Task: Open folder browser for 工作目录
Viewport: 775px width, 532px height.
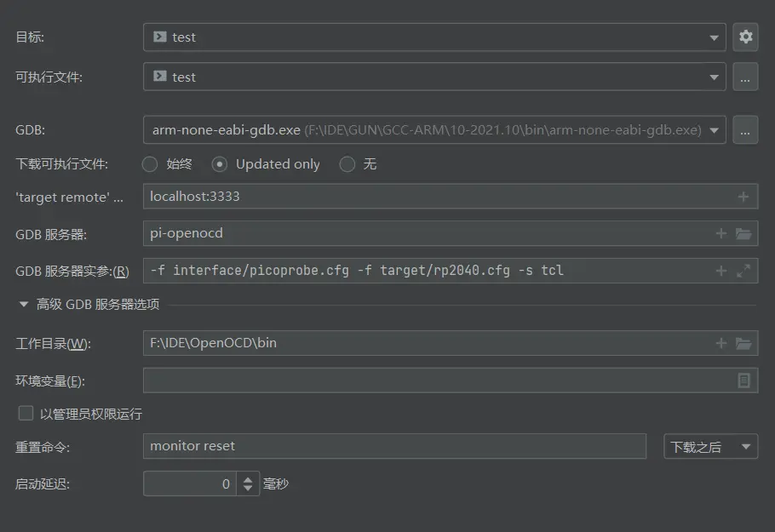Action: coord(743,343)
